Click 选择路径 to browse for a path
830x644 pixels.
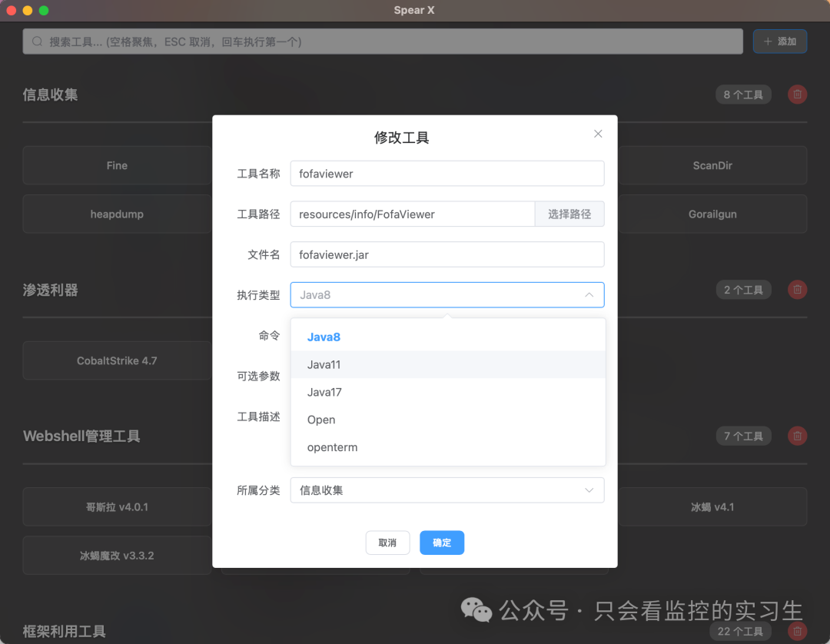point(569,214)
